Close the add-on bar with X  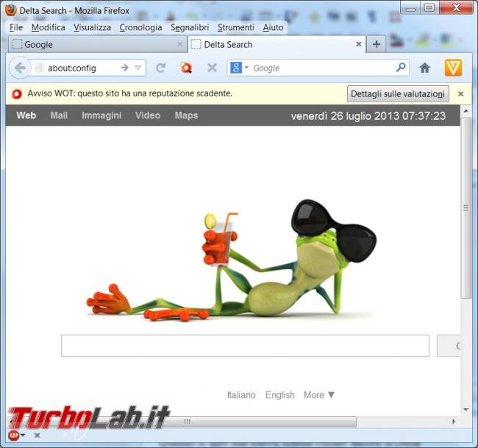(38, 435)
